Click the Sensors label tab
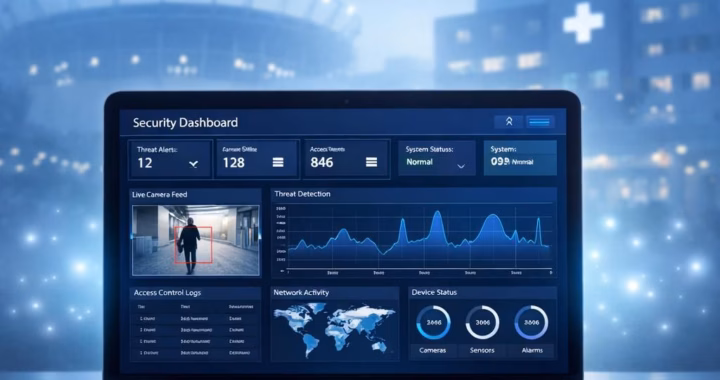Screen dimensions: 720x380 click(482, 350)
